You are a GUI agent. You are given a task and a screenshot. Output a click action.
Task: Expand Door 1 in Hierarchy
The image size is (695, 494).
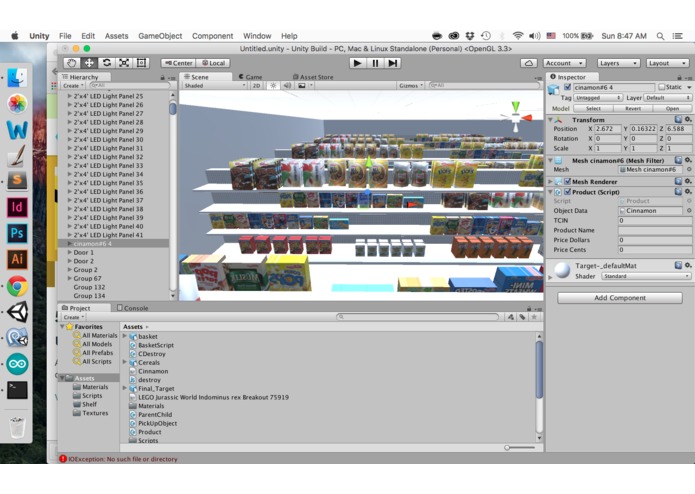coord(69,253)
